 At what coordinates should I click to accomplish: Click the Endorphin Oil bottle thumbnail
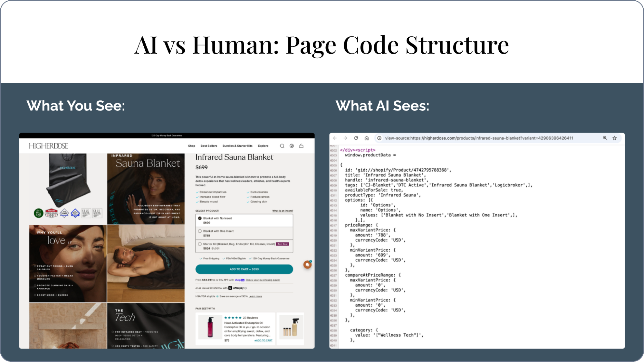tap(210, 327)
